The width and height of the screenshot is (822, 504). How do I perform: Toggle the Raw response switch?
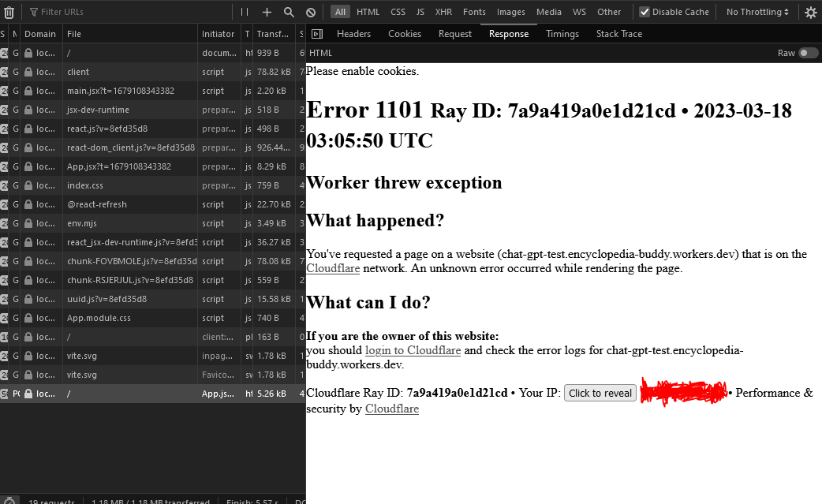point(808,53)
